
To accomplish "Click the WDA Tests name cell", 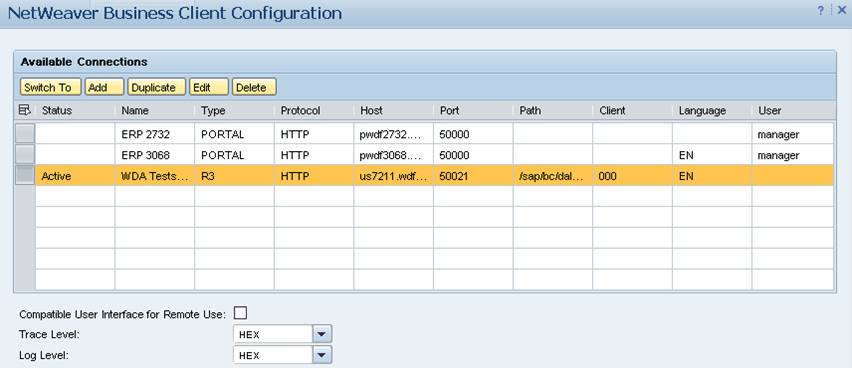I will (155, 176).
